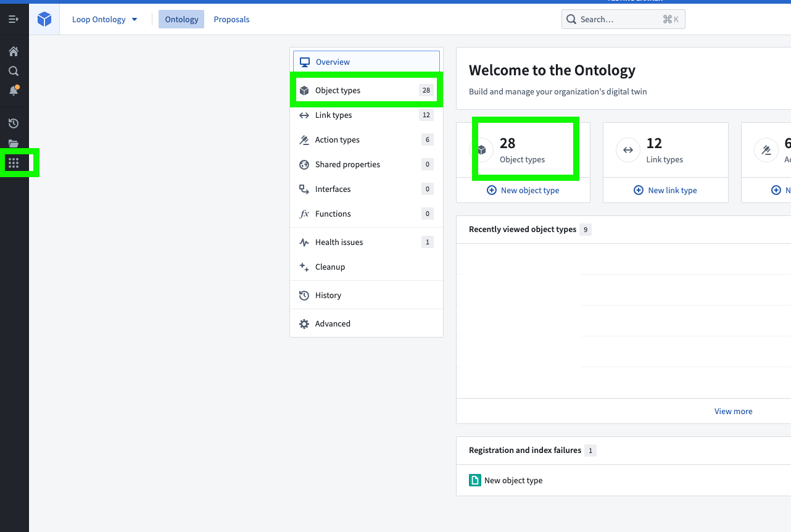Switch to the Proposals tab
This screenshot has height=532, width=791.
pyautogui.click(x=231, y=19)
